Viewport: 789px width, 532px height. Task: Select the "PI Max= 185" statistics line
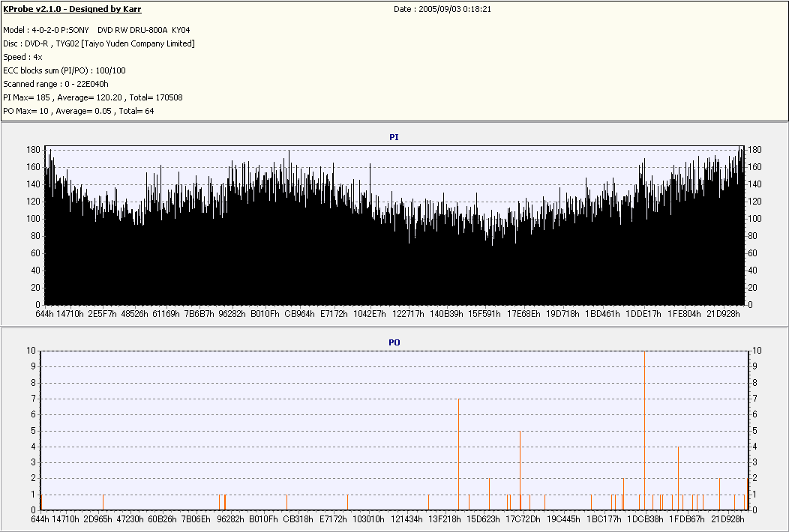[x=92, y=97]
